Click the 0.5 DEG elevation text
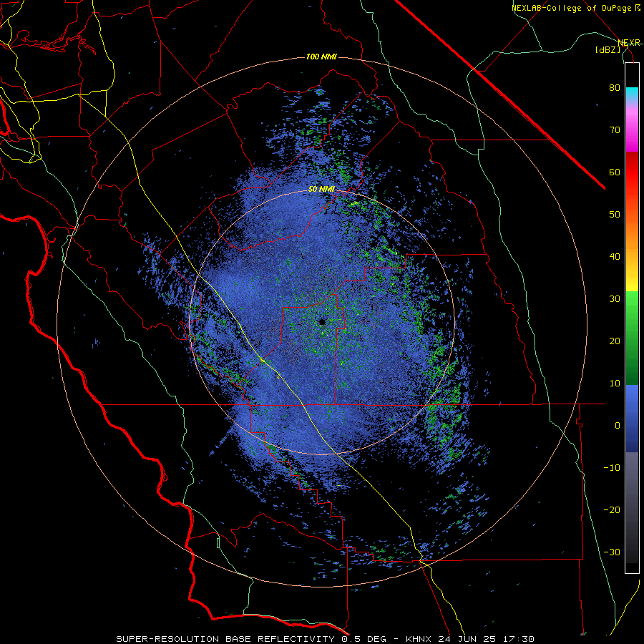 point(366,639)
